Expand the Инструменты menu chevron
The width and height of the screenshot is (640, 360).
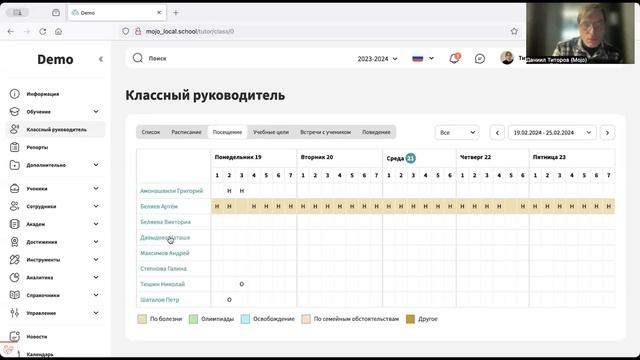tap(96, 260)
